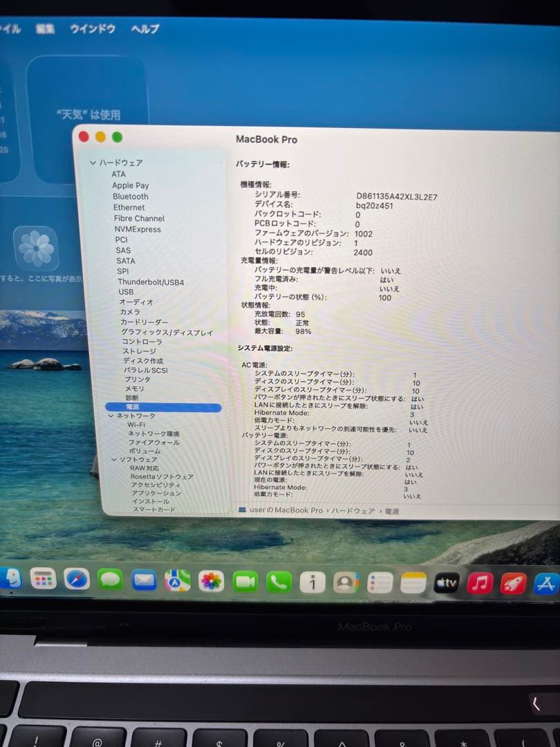560x747 pixels.
Task: Select カメラ in the sidebar
Action: coord(130,311)
